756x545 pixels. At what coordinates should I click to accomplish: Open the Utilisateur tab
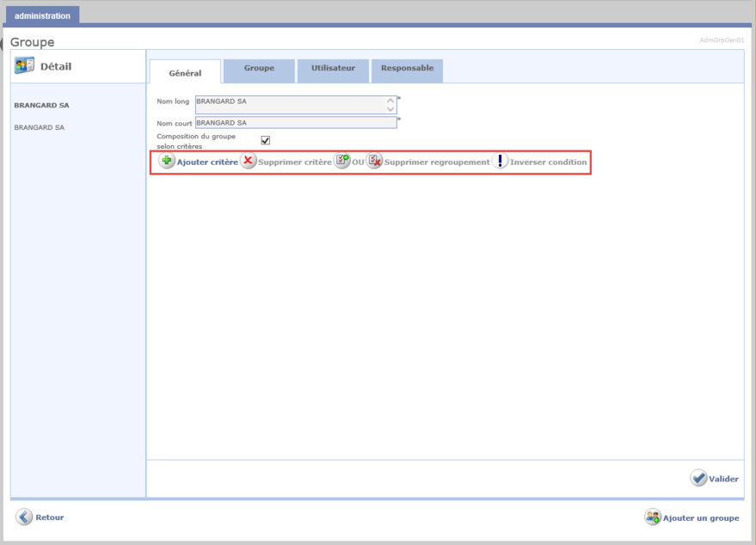(333, 68)
